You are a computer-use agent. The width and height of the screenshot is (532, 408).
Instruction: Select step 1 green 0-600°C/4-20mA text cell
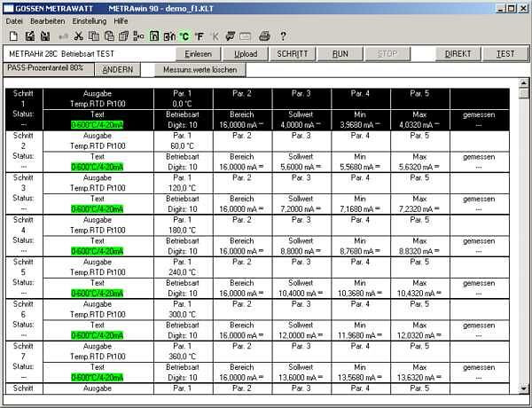[98, 125]
